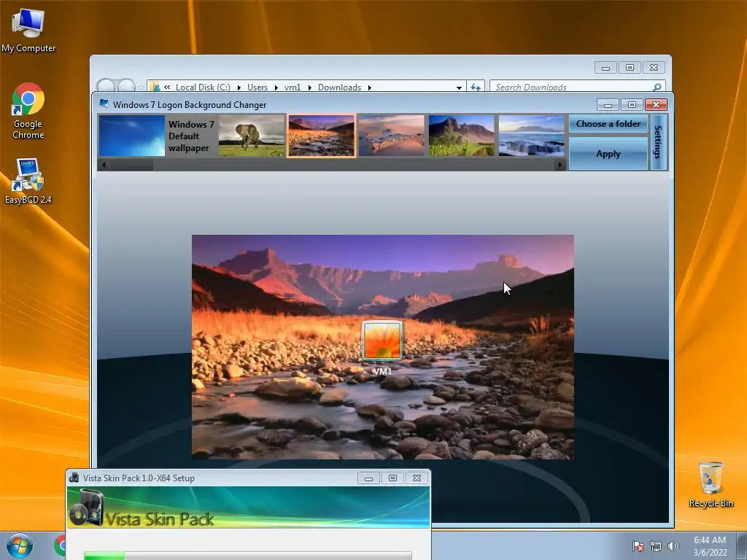Select the highlighted mountain stream wallpaper thumbnail
The height and width of the screenshot is (560, 747).
pos(322,136)
